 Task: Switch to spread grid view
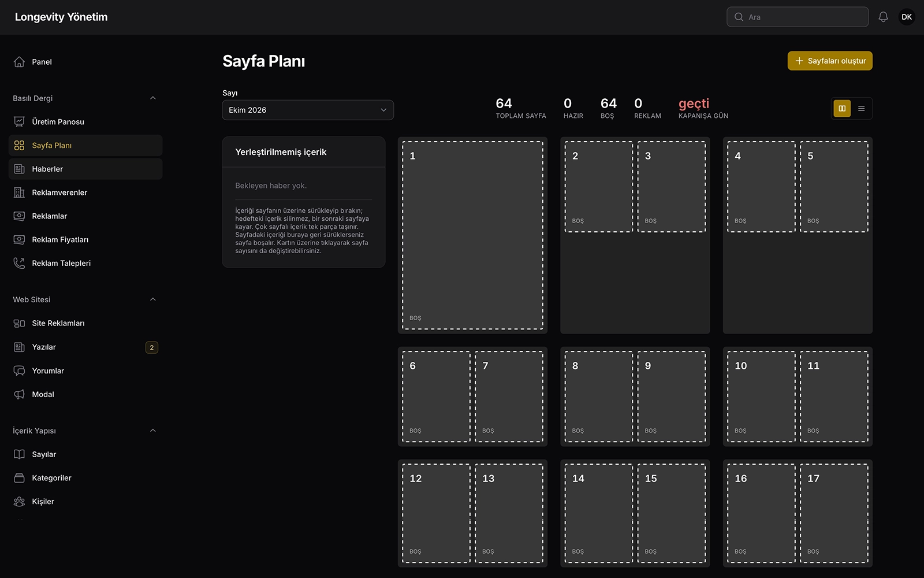click(842, 109)
